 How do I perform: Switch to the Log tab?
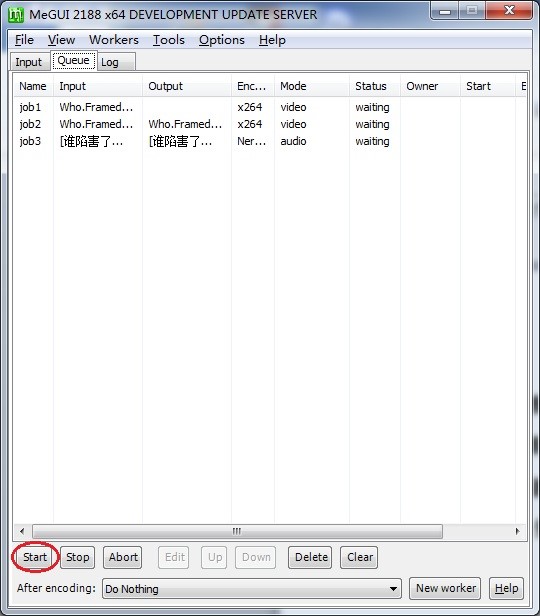click(x=110, y=62)
